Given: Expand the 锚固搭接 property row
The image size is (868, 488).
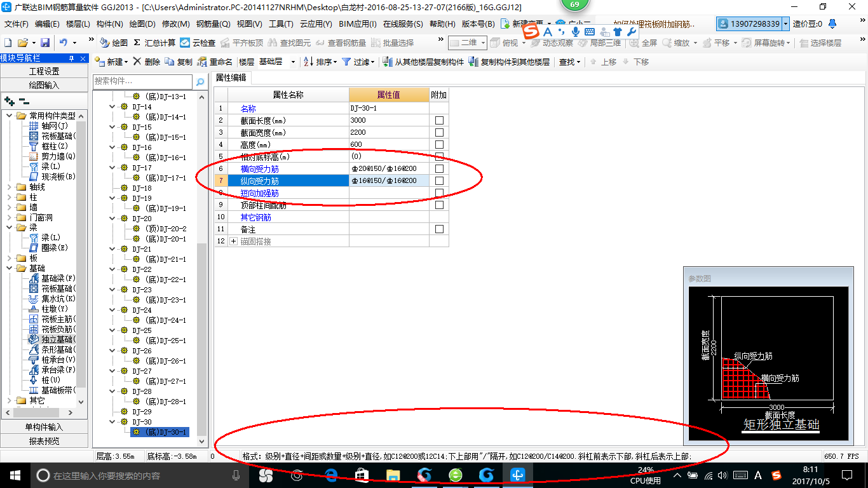Looking at the screenshot, I should (x=233, y=241).
